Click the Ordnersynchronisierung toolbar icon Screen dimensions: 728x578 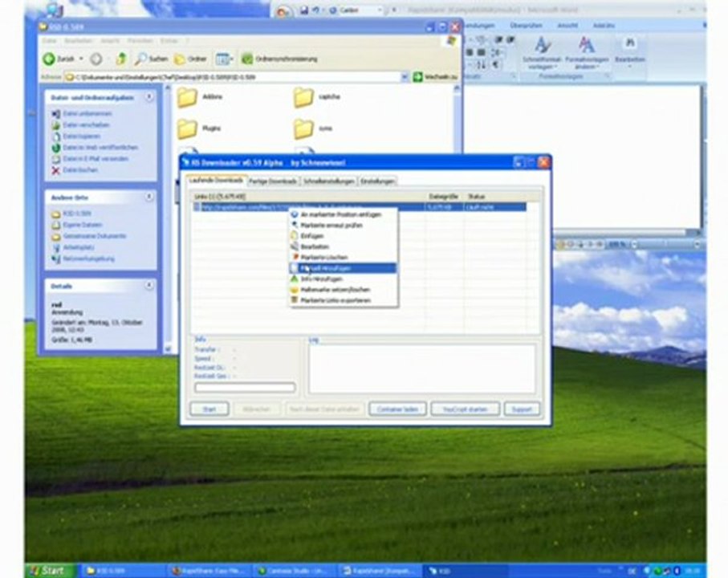[x=247, y=59]
